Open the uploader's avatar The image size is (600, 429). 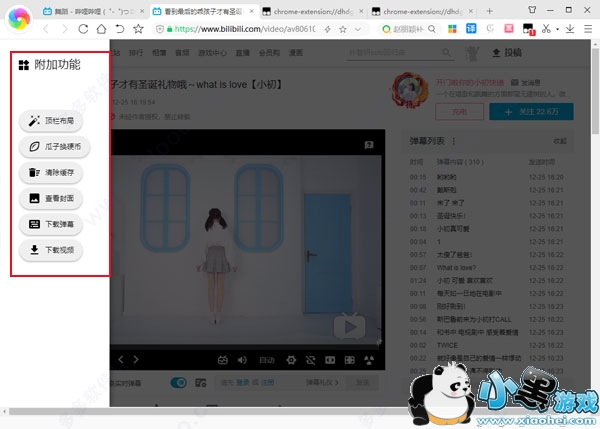[410, 90]
